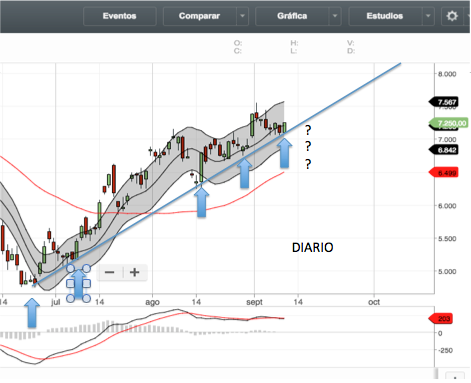The width and height of the screenshot is (471, 383).
Task: Expand the Gráfica dropdown arrow
Action: click(x=335, y=16)
